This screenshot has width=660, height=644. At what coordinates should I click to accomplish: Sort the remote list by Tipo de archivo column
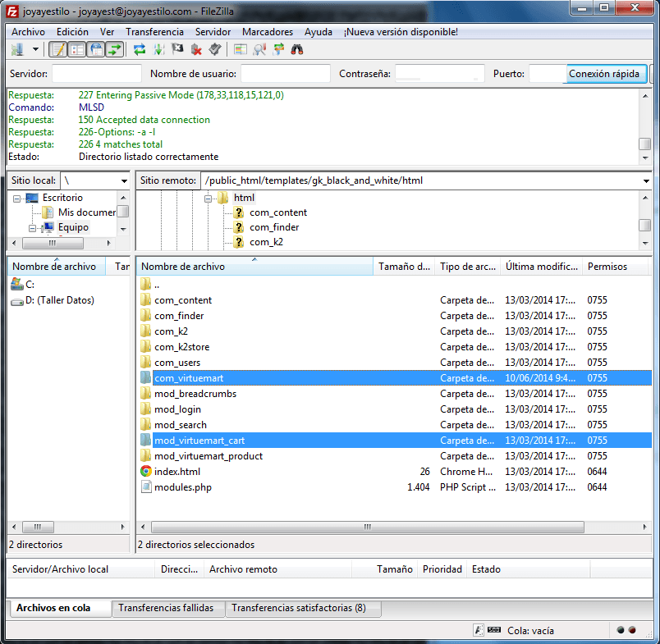pos(468,267)
